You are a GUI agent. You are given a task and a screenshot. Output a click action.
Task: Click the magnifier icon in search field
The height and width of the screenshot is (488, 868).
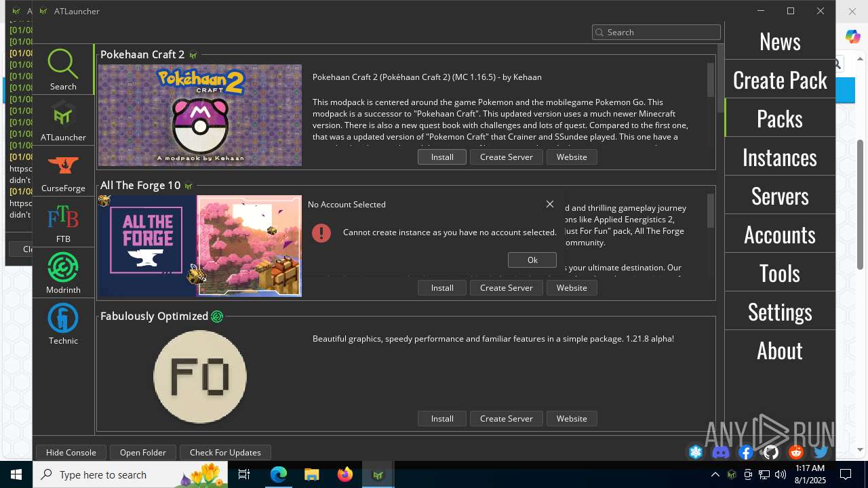pos(599,32)
